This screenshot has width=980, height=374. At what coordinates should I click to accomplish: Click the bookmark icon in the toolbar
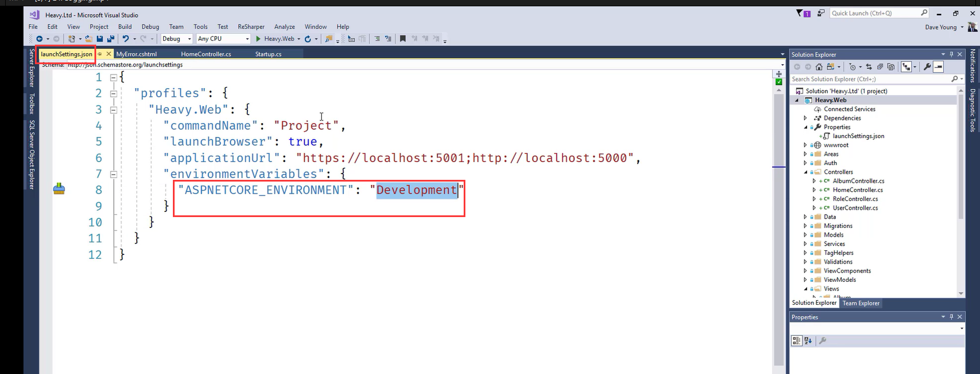click(402, 39)
